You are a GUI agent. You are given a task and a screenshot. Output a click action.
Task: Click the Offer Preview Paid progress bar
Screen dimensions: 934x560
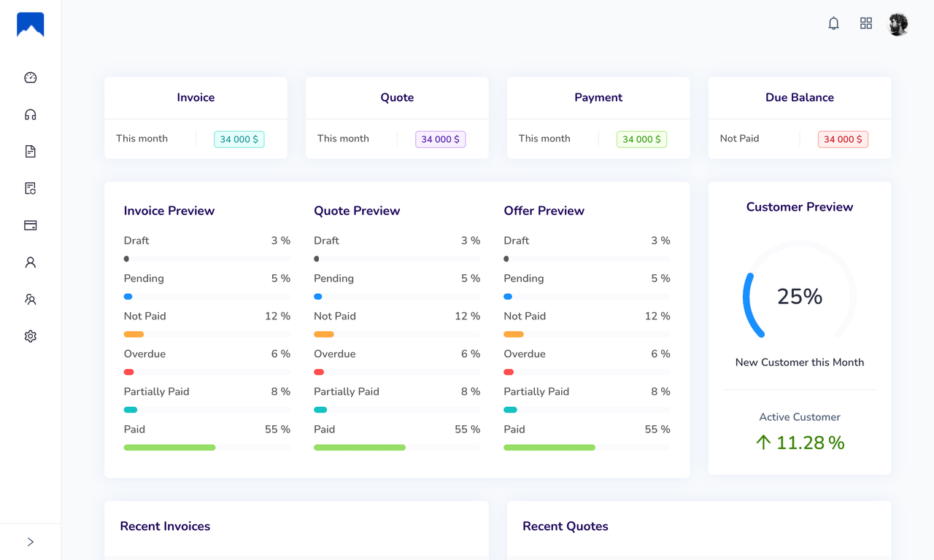coord(587,448)
